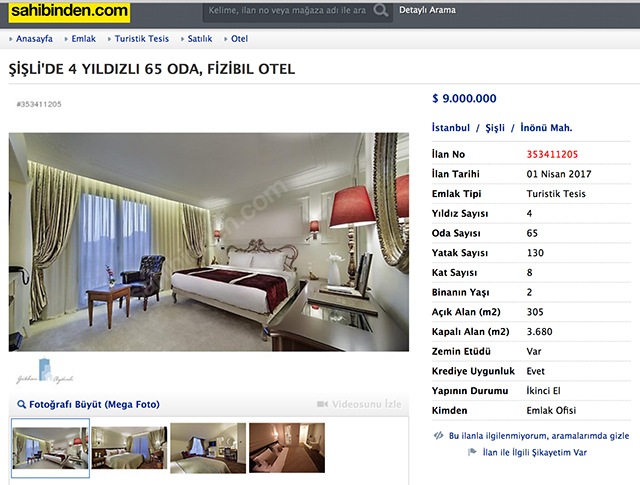Viewport: 640px width, 485px height.
Task: Open the Şişli district link
Action: [495, 128]
